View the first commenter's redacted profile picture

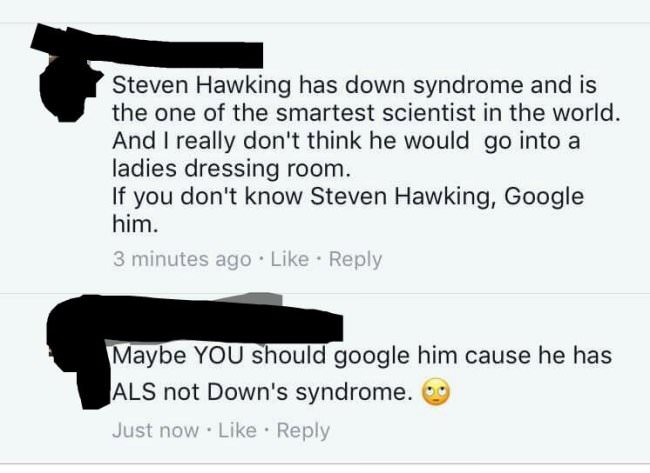click(x=68, y=91)
